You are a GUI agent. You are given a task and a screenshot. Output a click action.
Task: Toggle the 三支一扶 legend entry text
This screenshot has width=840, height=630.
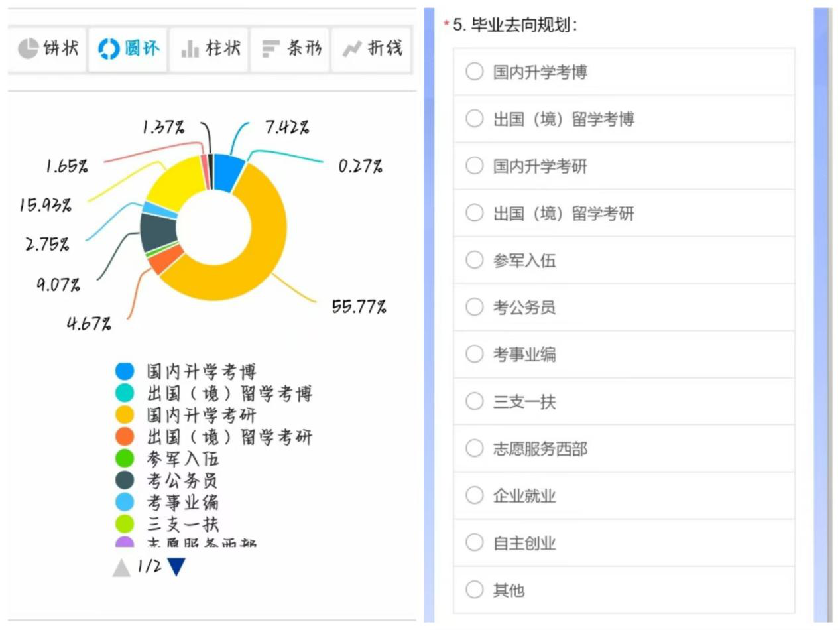click(182, 524)
